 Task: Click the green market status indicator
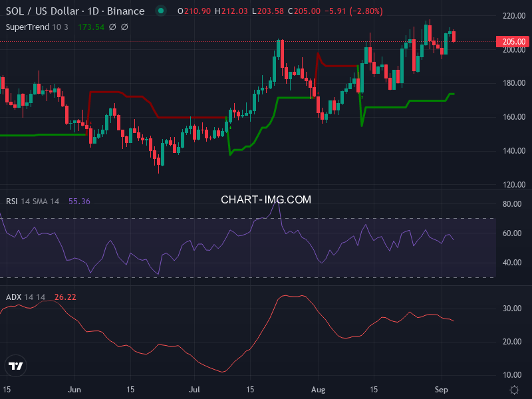[160, 11]
